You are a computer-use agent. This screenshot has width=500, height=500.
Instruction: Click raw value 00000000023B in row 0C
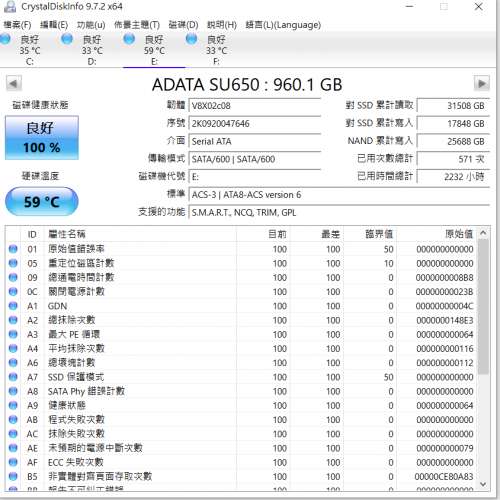[x=444, y=292]
